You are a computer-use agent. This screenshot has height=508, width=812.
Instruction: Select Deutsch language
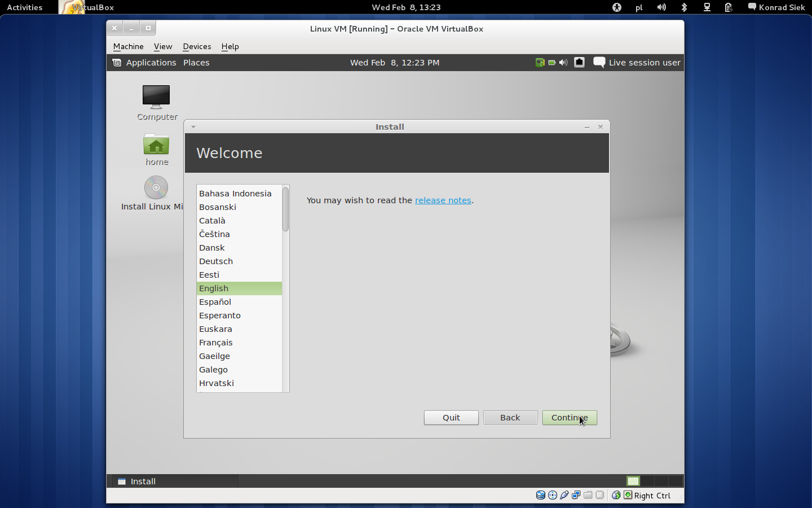point(239,261)
